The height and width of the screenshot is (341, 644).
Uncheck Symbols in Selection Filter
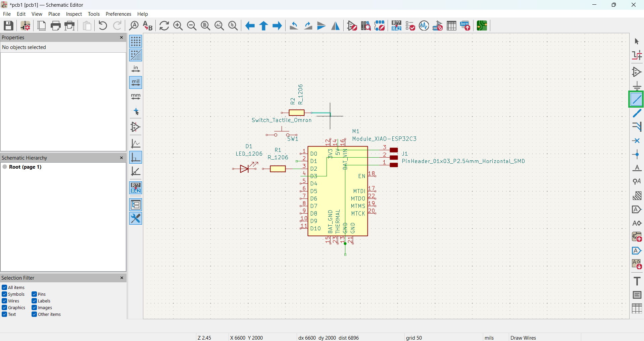pyautogui.click(x=4, y=294)
